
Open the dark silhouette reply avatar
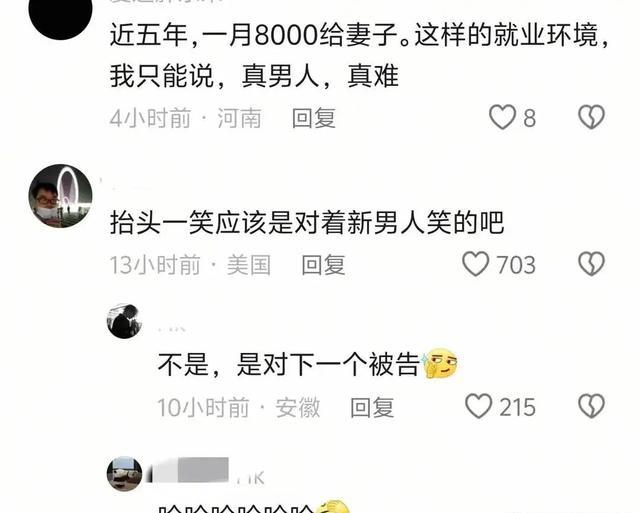(x=124, y=321)
